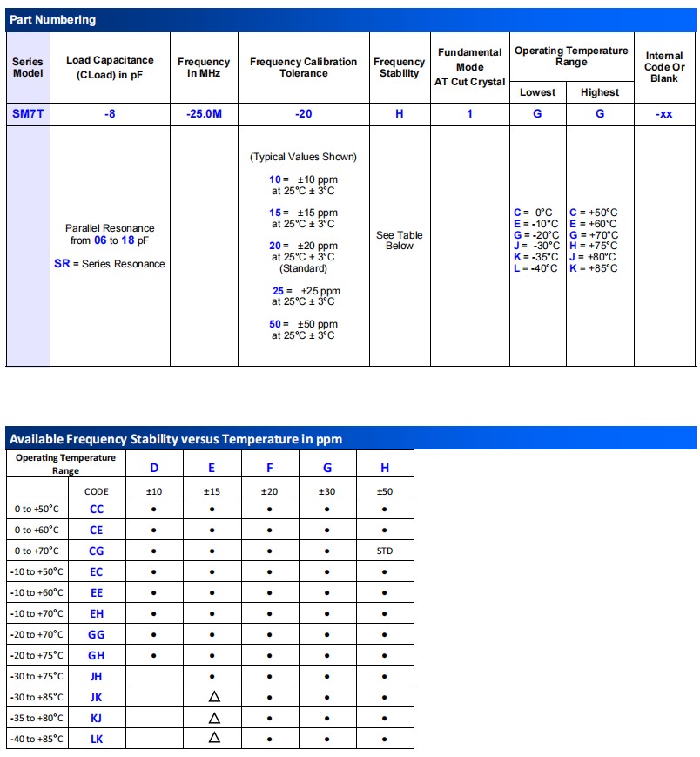This screenshot has width=700, height=757.
Task: Select the -20 calibration tolerance value
Action: [x=304, y=114]
